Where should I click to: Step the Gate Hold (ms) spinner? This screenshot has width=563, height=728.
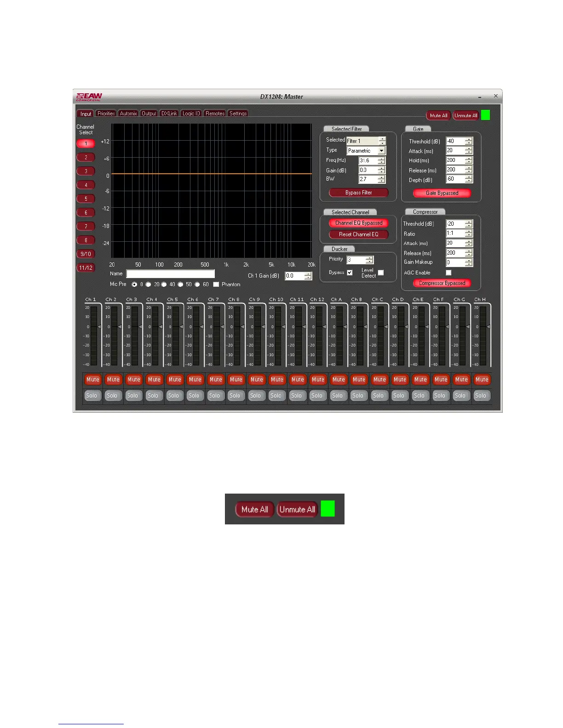pyautogui.click(x=469, y=160)
